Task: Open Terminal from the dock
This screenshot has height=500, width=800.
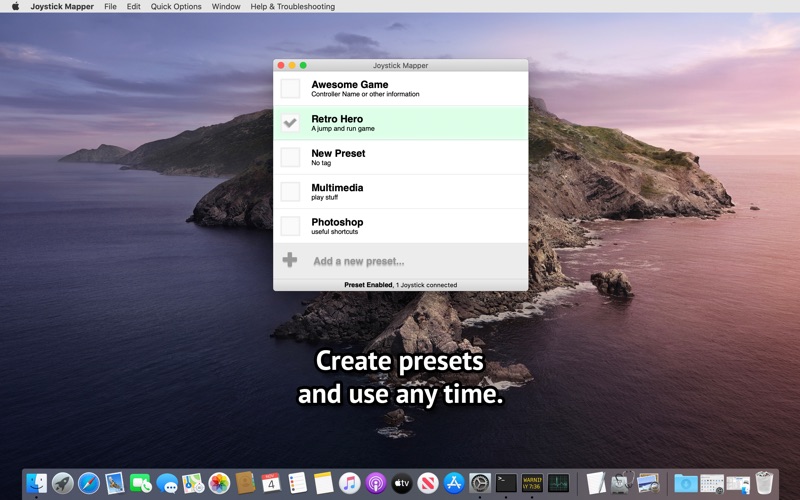Action: [506, 483]
